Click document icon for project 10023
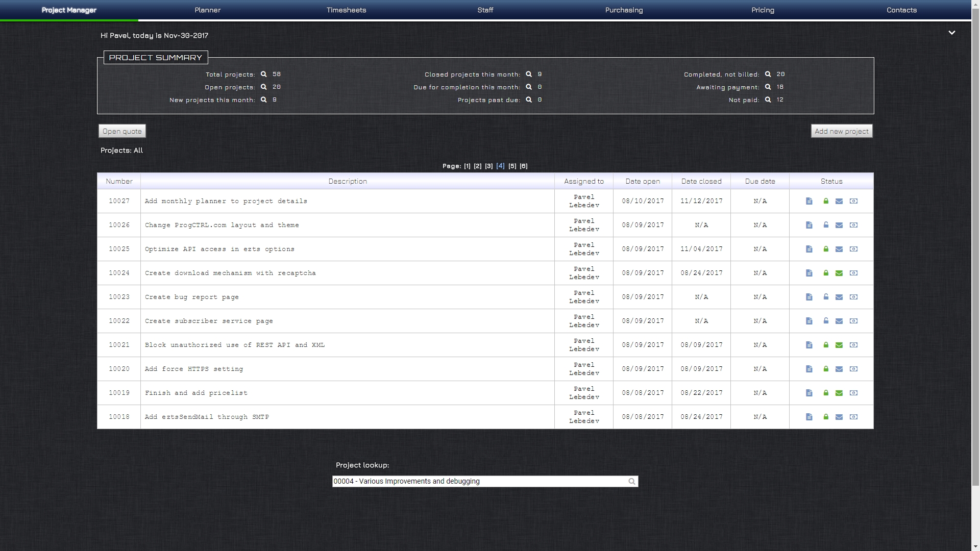The width and height of the screenshot is (980, 551). click(809, 297)
